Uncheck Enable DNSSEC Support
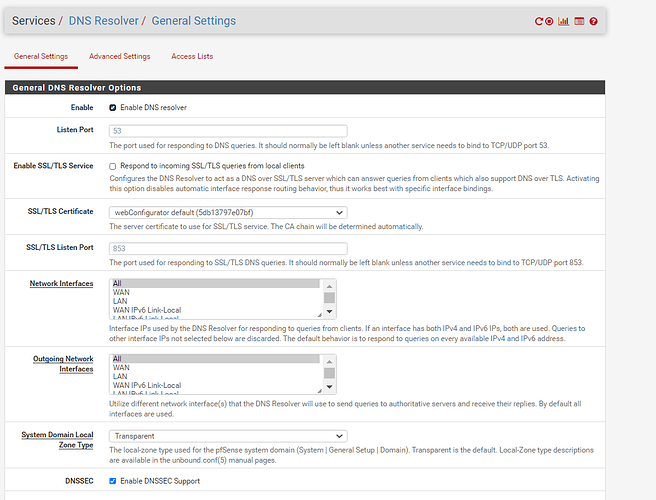 [113, 481]
